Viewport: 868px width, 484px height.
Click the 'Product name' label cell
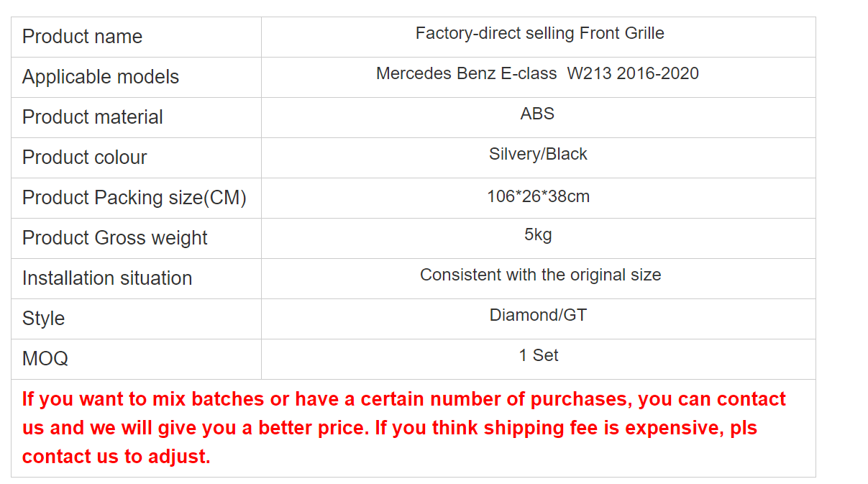136,37
